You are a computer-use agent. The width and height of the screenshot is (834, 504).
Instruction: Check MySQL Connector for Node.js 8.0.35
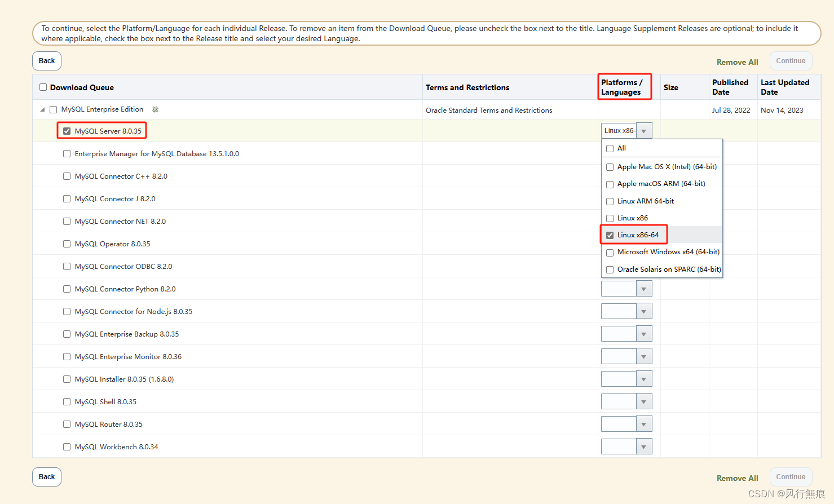coord(67,311)
